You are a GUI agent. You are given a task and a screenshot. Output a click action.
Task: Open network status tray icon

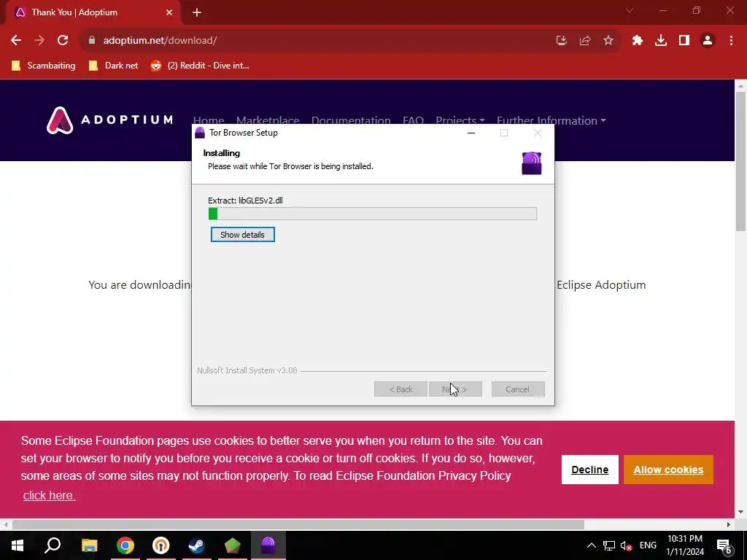point(609,545)
